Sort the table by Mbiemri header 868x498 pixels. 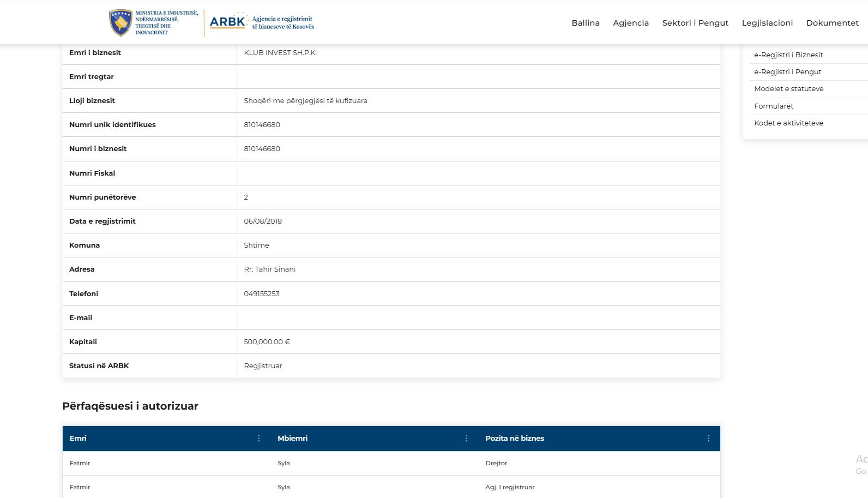[292, 439]
